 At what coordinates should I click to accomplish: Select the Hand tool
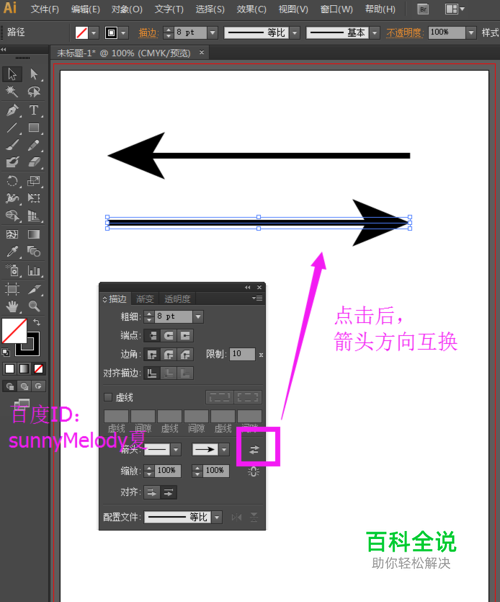pyautogui.click(x=12, y=306)
